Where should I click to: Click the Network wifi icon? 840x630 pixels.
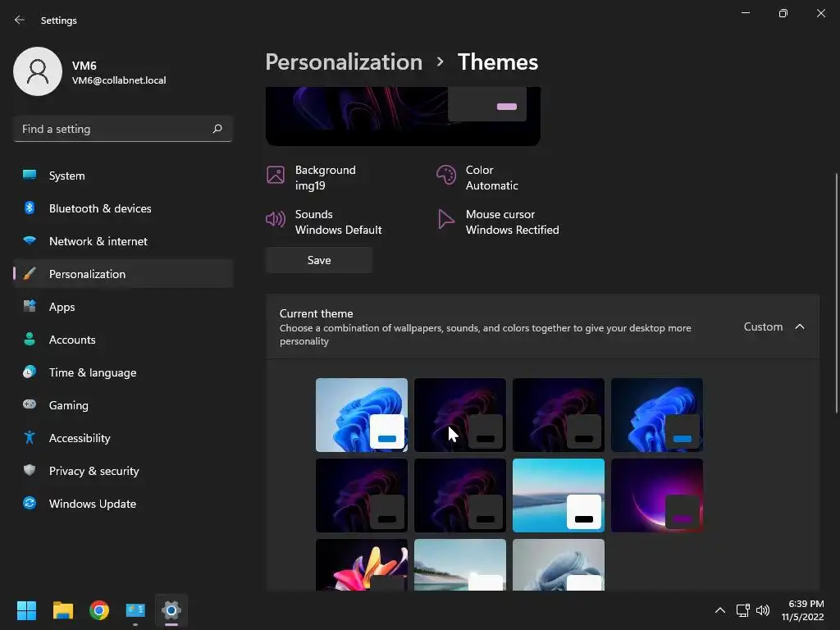(30, 240)
